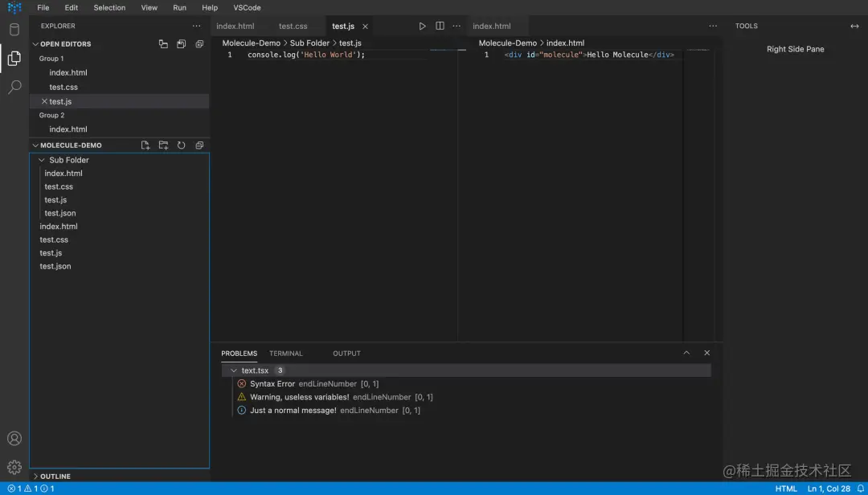Collapse the Sub Folder tree node
Image resolution: width=868 pixels, height=495 pixels.
(x=42, y=160)
